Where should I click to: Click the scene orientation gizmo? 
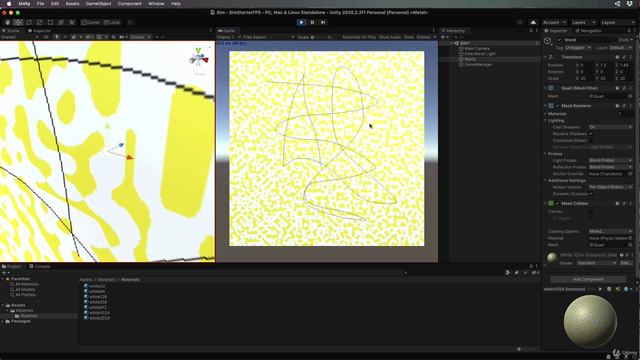point(199,58)
